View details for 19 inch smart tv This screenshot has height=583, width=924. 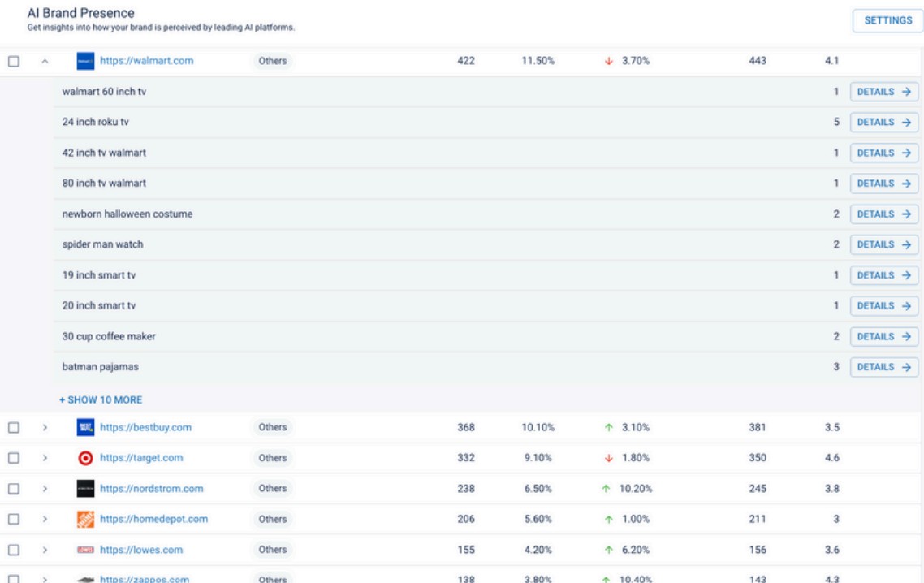tap(884, 276)
